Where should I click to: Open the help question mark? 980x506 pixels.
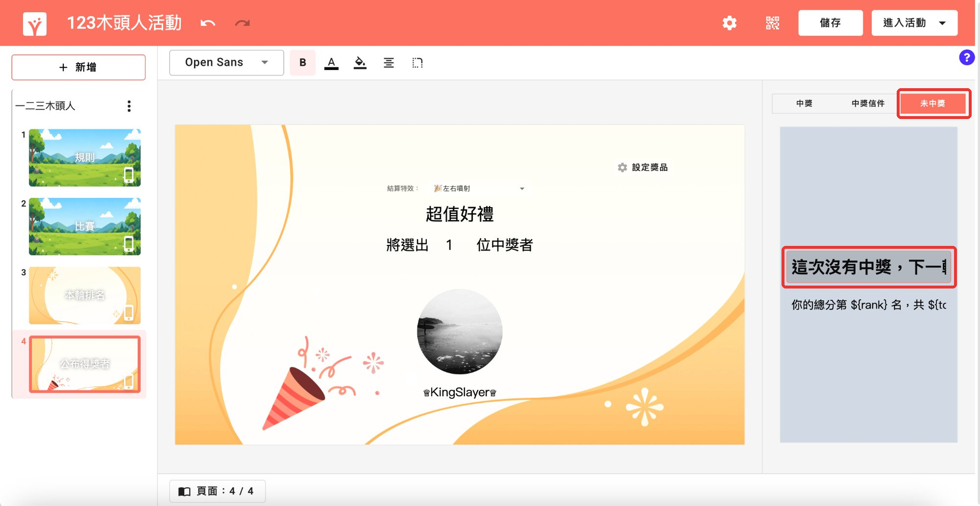967,58
